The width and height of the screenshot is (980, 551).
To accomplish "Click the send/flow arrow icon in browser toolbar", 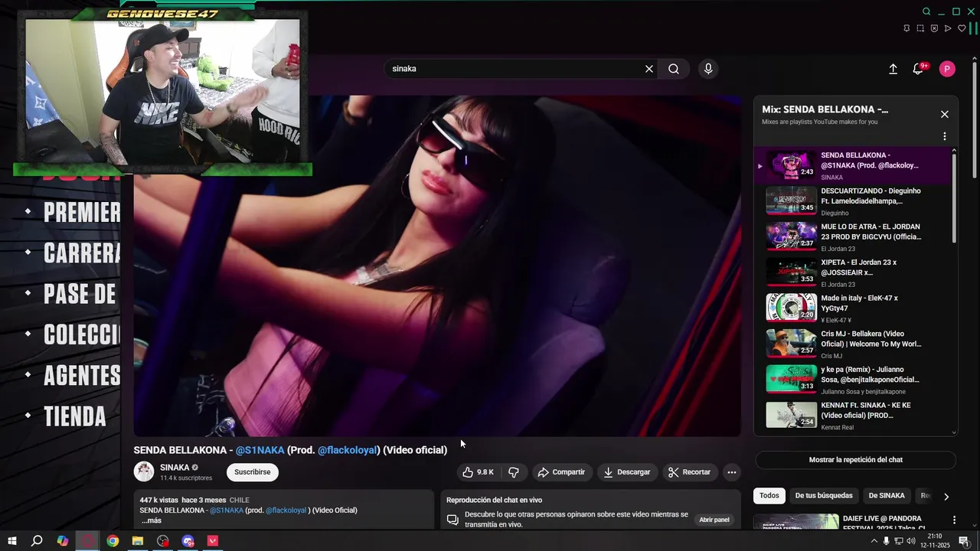I will [948, 28].
